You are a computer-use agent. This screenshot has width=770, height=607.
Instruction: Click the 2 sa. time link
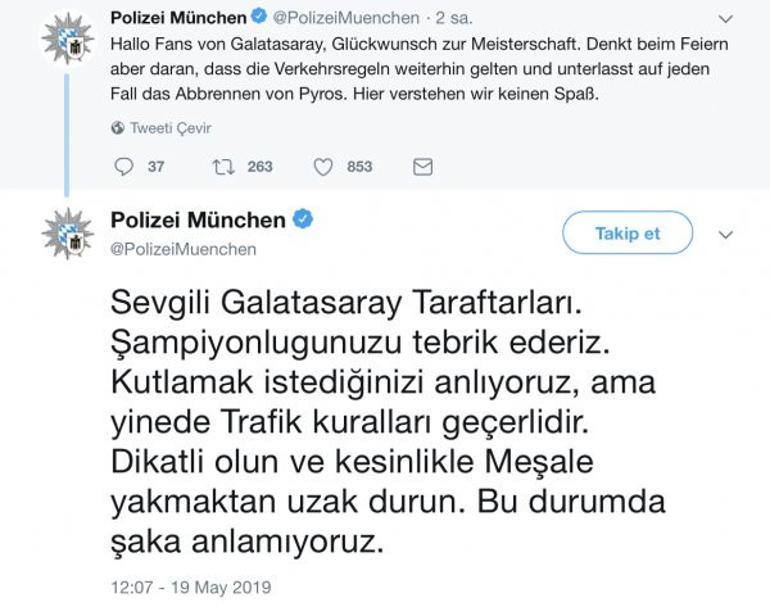[454, 18]
